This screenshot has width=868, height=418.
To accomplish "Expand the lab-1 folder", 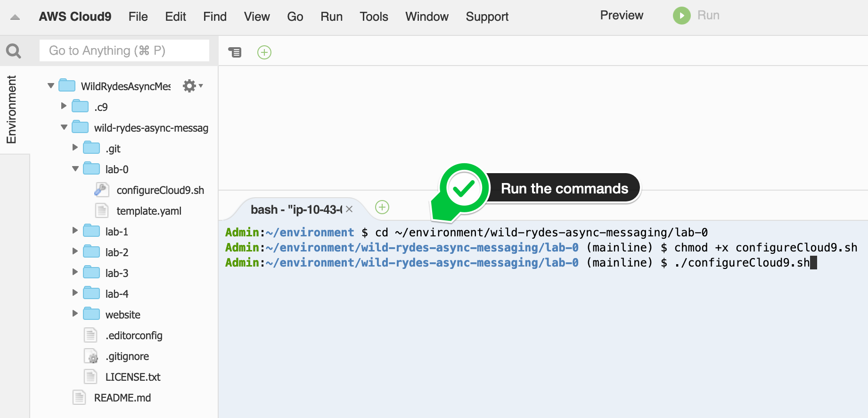I will coord(75,231).
